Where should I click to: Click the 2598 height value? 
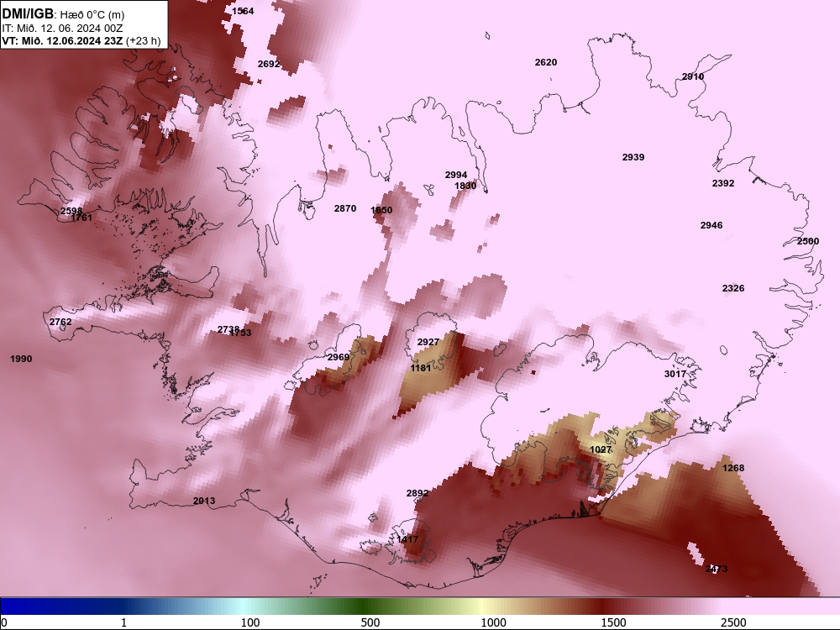[71, 211]
